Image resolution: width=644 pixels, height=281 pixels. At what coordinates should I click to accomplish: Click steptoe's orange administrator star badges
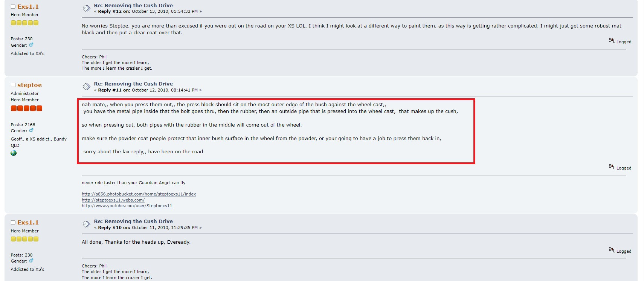tap(26, 108)
